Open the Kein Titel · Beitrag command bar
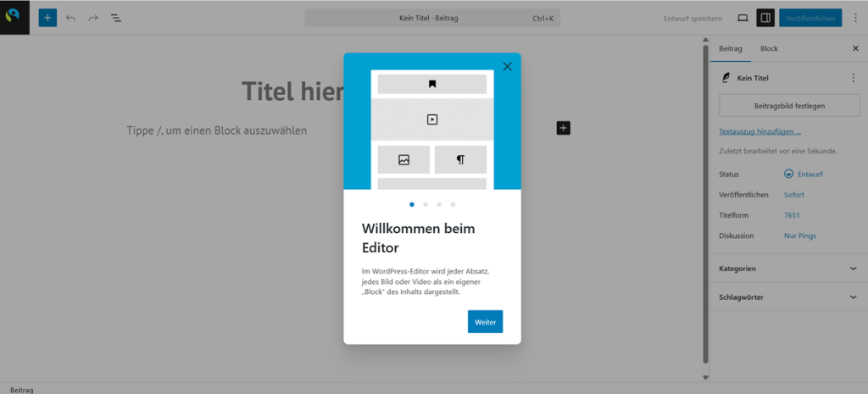The width and height of the screenshot is (868, 394). click(x=432, y=19)
